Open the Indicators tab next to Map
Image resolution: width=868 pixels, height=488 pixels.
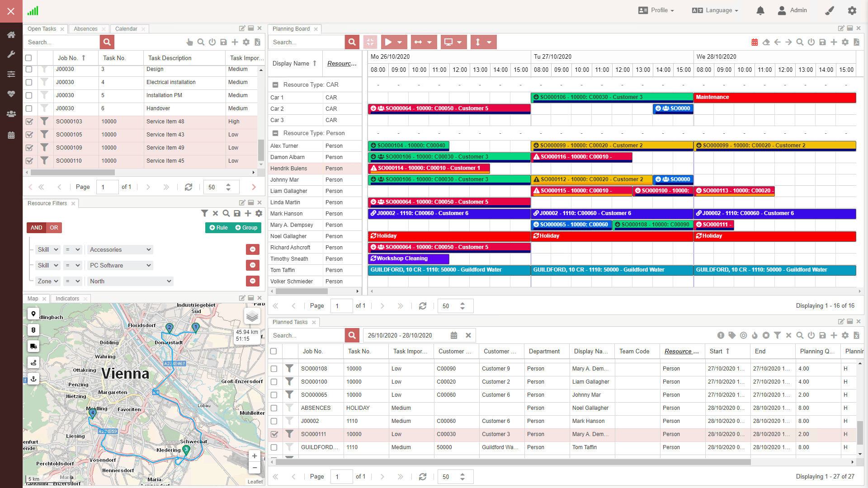66,298
